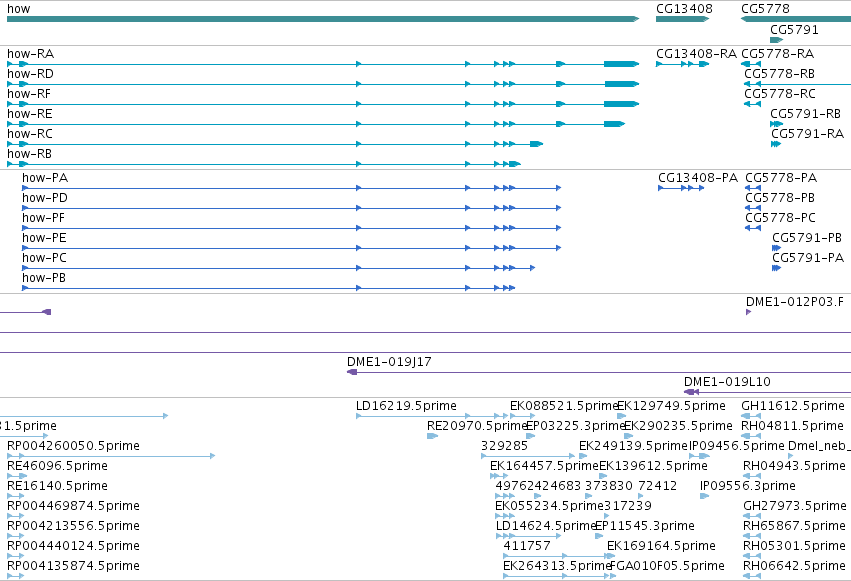Select EST LD16219.5prime
Viewport: 851px width, 581px height.
407,406
